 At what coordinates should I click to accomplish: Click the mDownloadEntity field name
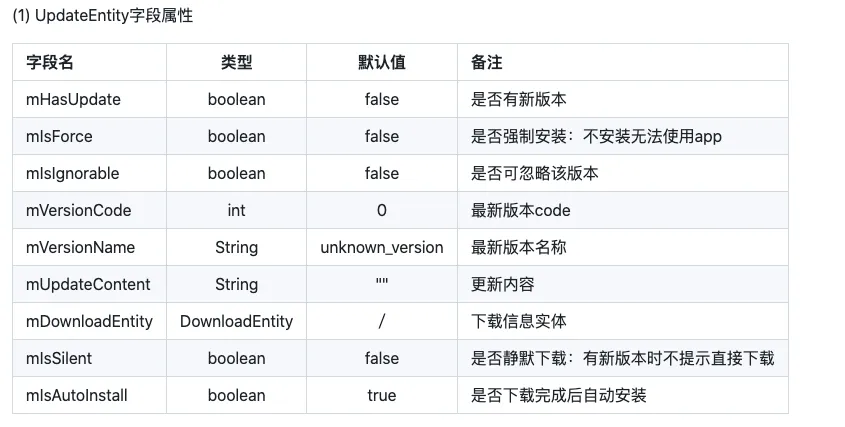[89, 321]
